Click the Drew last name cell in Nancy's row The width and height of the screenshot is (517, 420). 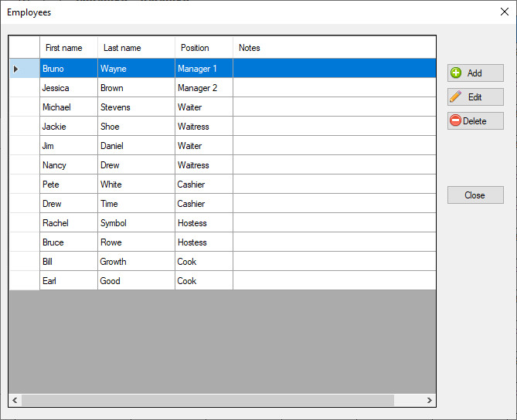pos(136,165)
